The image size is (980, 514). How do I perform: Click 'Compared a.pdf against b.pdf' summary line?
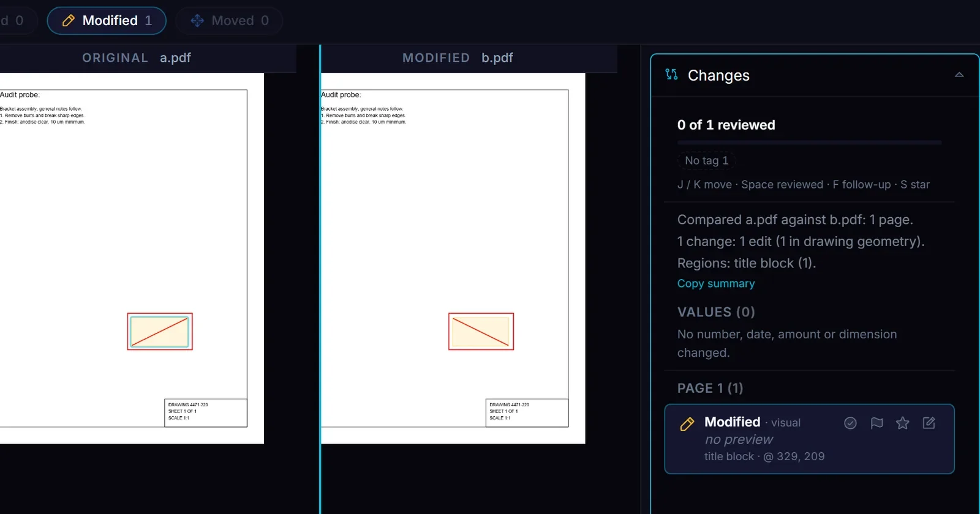795,220
